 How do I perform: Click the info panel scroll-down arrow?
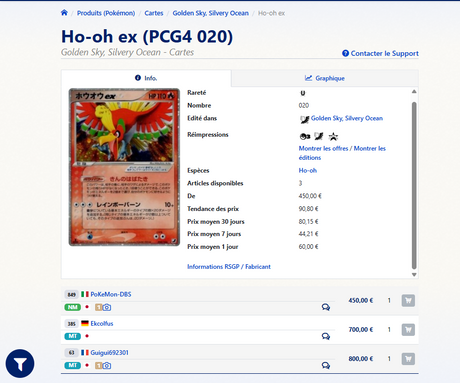414,275
